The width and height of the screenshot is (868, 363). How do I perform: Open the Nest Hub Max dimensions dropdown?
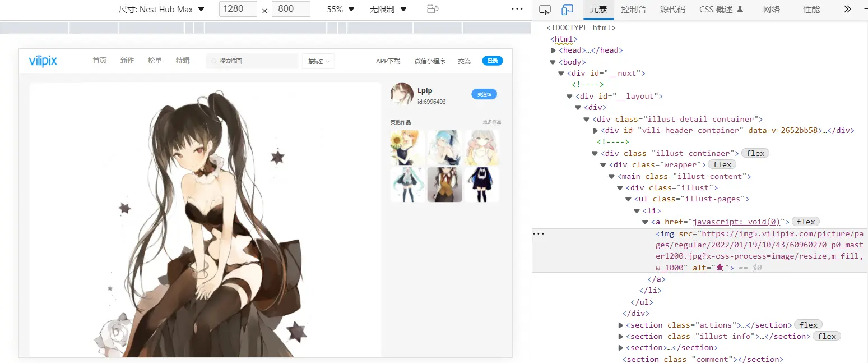[162, 9]
